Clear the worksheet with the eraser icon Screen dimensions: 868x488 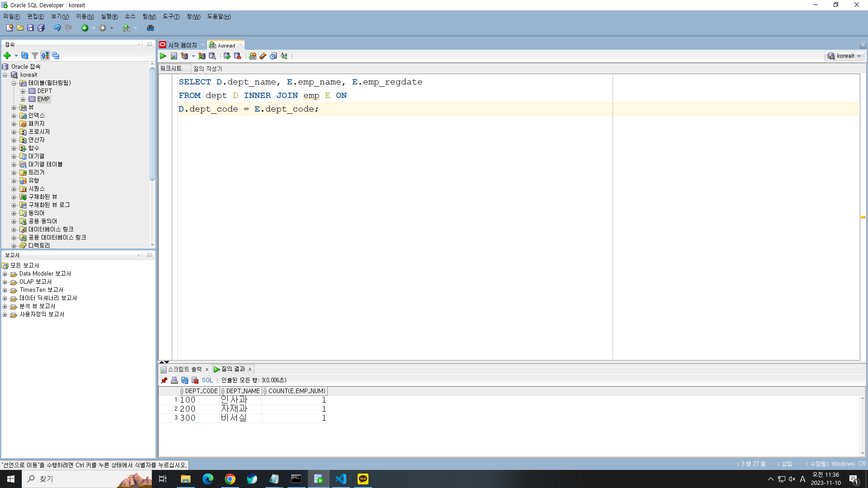[263, 56]
